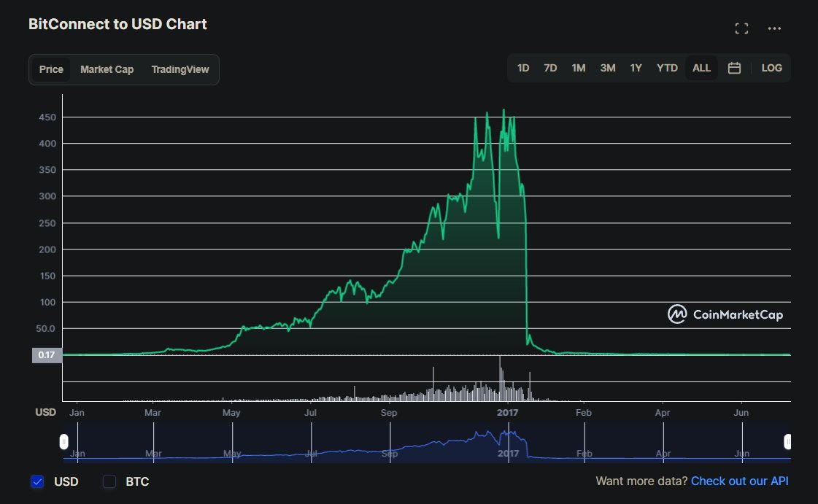The image size is (818, 504).
Task: Click the May label on the x-axis
Action: coord(231,413)
